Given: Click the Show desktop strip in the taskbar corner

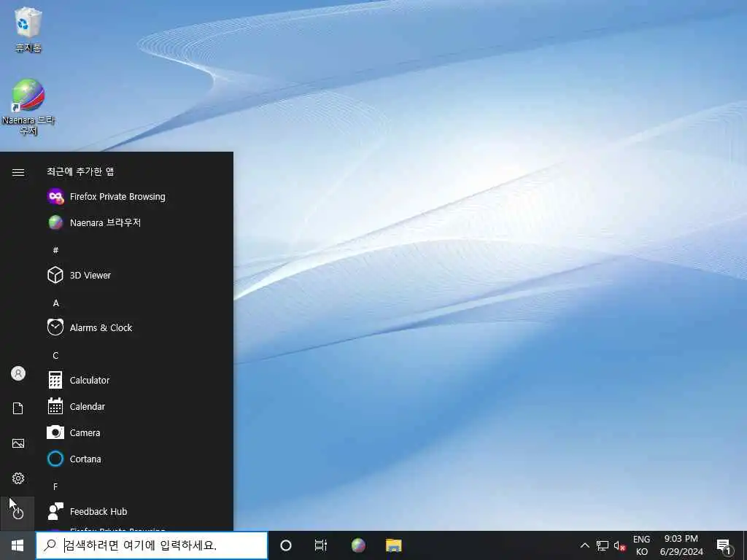Looking at the screenshot, I should [744, 545].
